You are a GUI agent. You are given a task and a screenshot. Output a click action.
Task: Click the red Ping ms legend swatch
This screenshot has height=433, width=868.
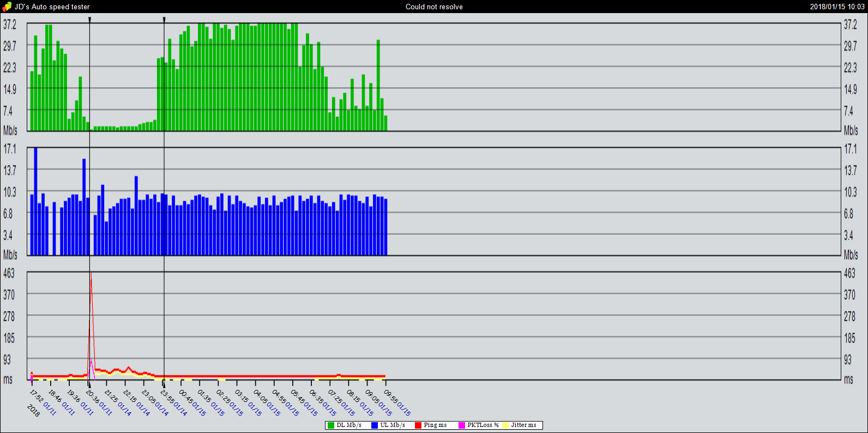418,425
